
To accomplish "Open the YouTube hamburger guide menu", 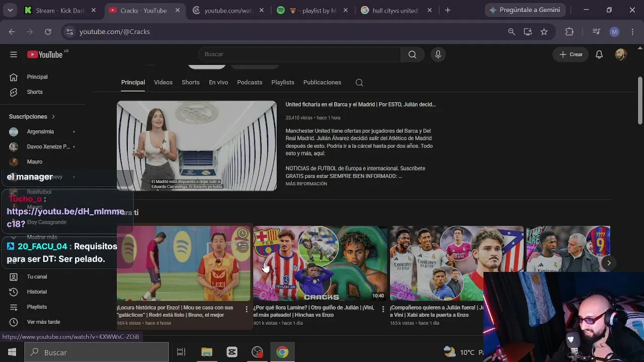I will [14, 54].
